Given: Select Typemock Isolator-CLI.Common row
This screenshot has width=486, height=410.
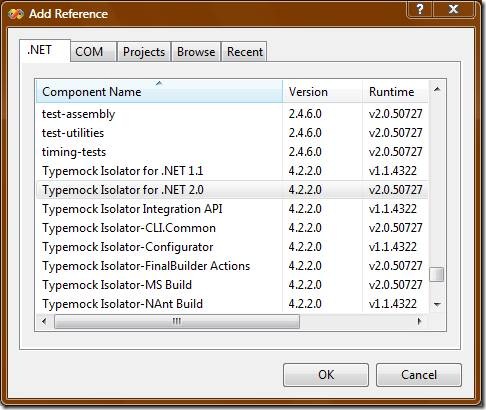Looking at the screenshot, I should tap(232, 228).
